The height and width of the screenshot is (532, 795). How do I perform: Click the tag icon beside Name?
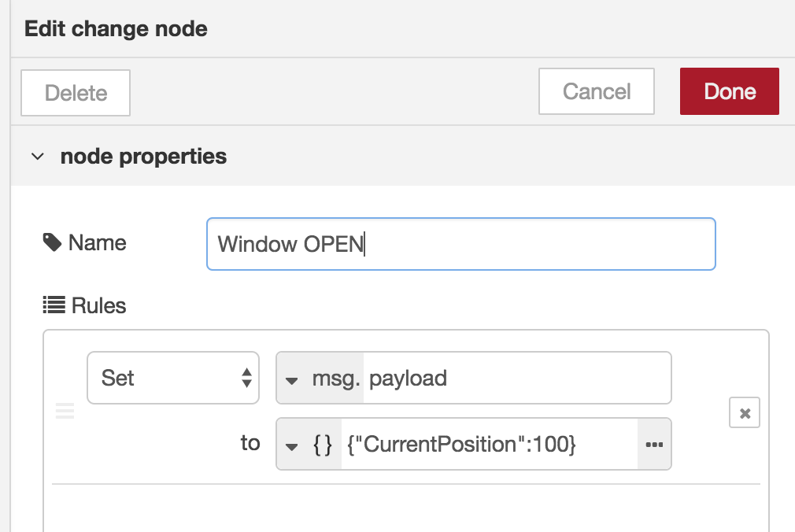[x=52, y=243]
